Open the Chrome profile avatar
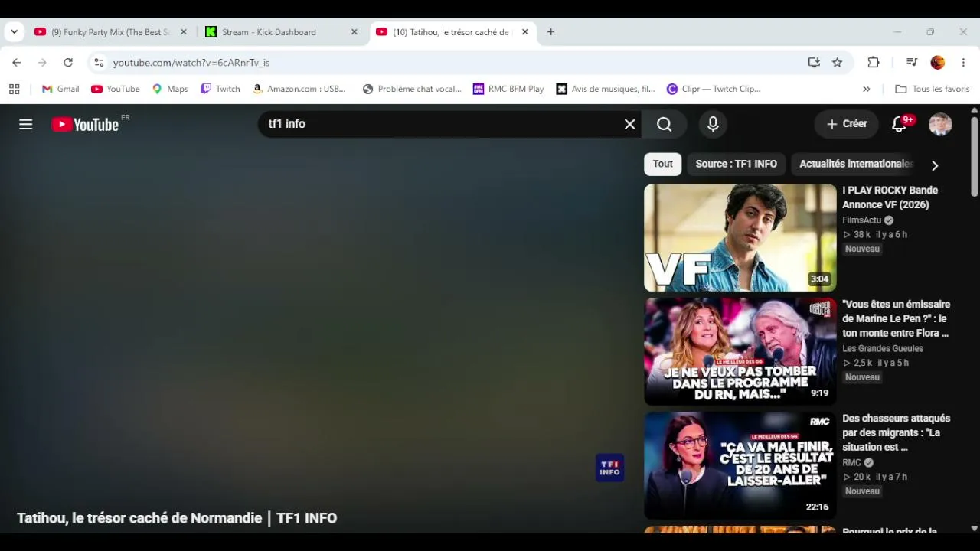The height and width of the screenshot is (551, 980). (937, 63)
